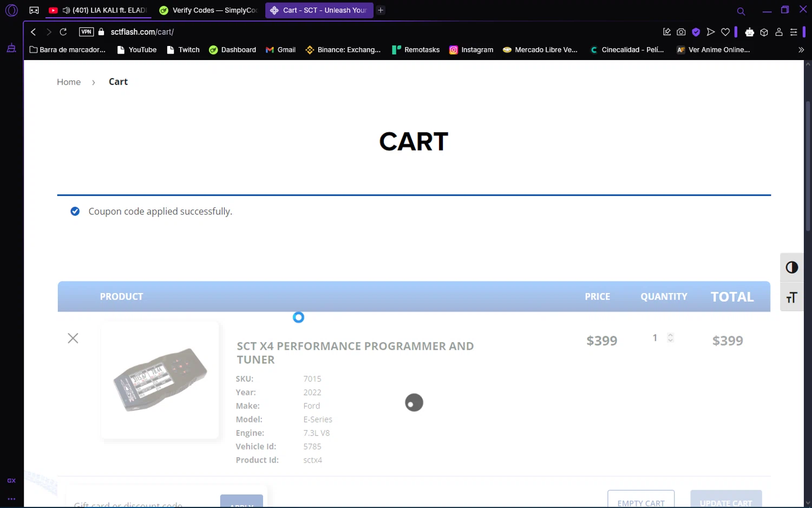Click the TOTAL column header
812x508 pixels.
click(732, 297)
